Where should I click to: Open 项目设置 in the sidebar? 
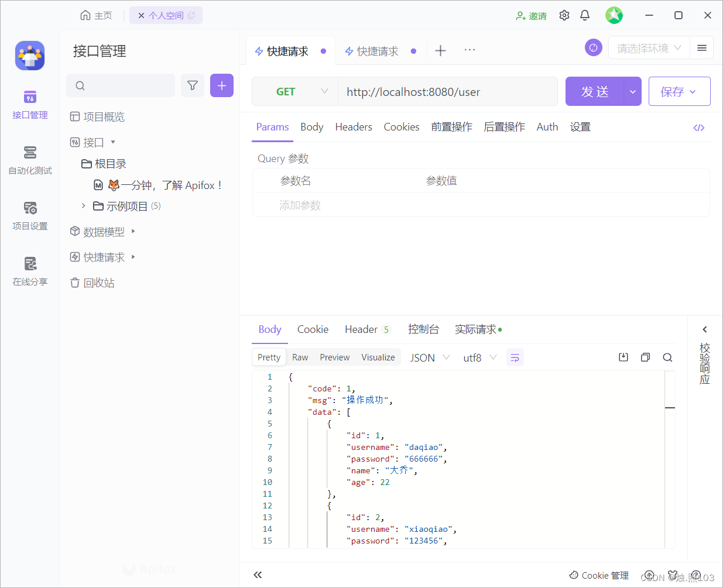30,216
